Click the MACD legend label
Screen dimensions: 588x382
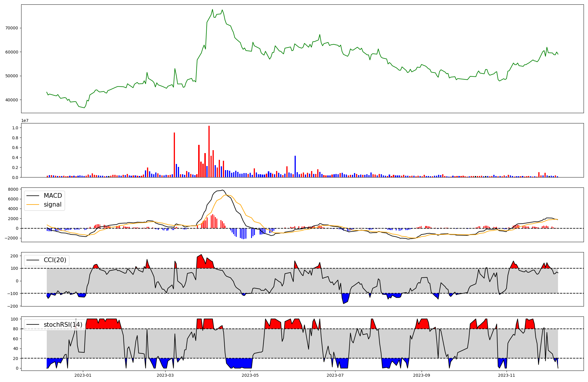pyautogui.click(x=53, y=196)
